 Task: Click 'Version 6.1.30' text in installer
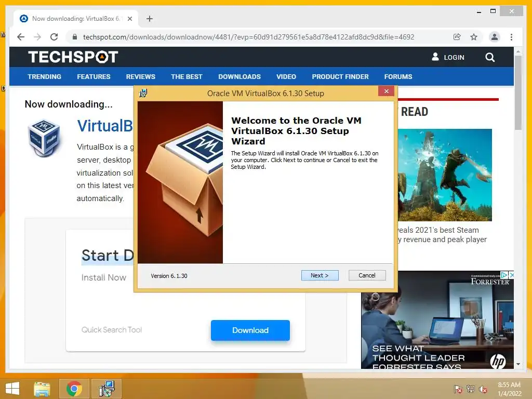[x=169, y=276]
